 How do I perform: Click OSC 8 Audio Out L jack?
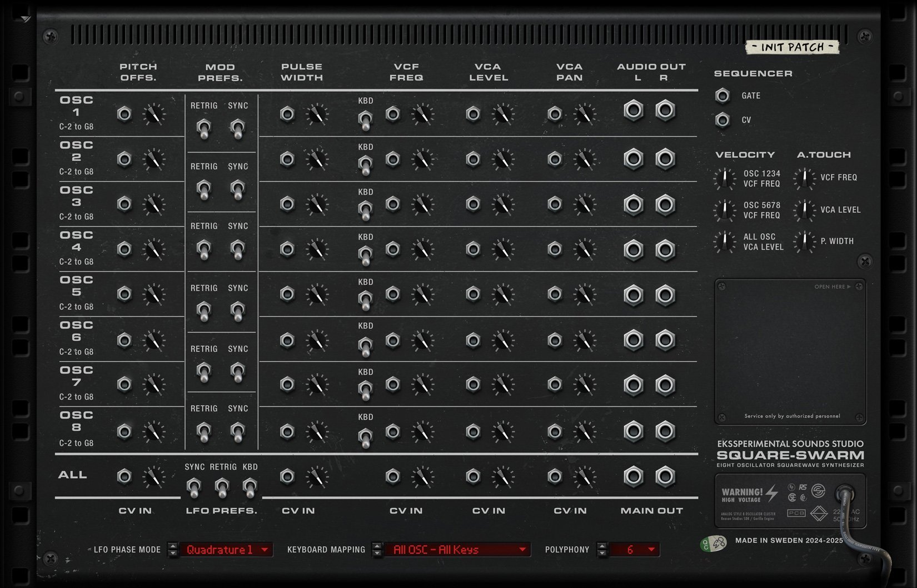[x=634, y=431]
